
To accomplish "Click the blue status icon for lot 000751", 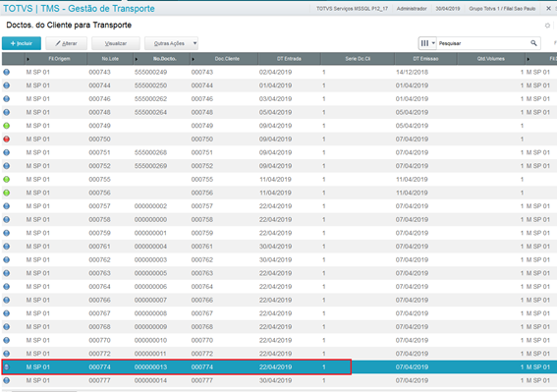I will click(x=7, y=152).
